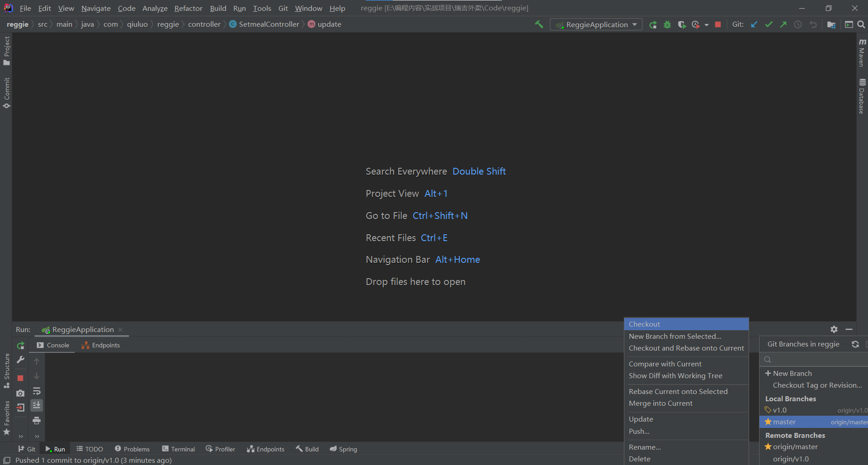
Task: Open Project Structure folder icon
Action: tap(831, 24)
